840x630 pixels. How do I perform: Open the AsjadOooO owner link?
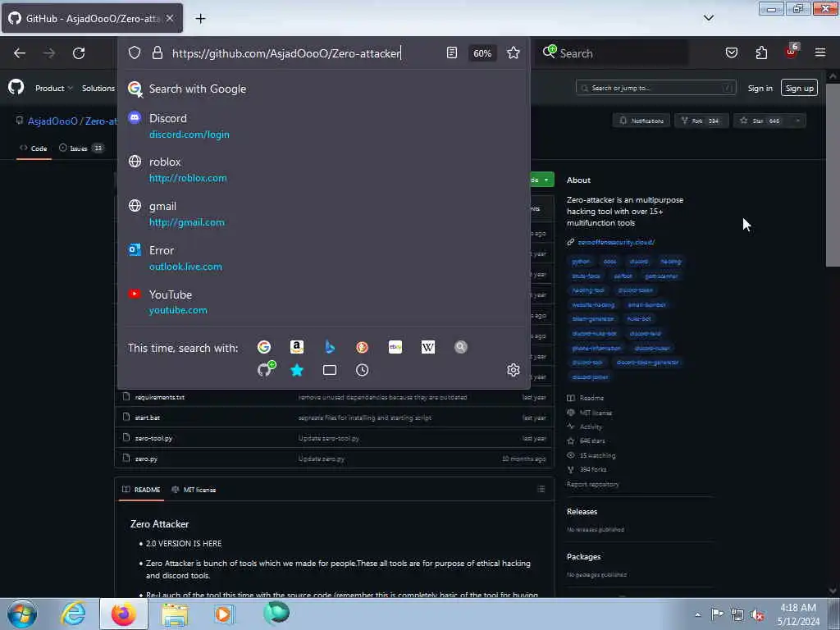coord(52,121)
